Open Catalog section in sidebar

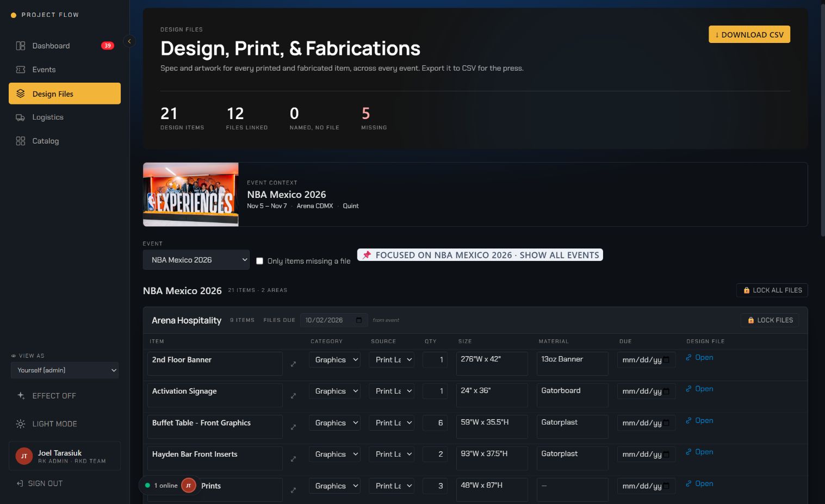[x=65, y=141]
